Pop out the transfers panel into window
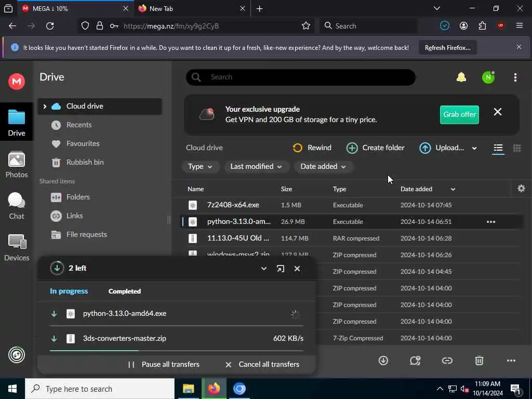The width and height of the screenshot is (532, 399). [280, 269]
